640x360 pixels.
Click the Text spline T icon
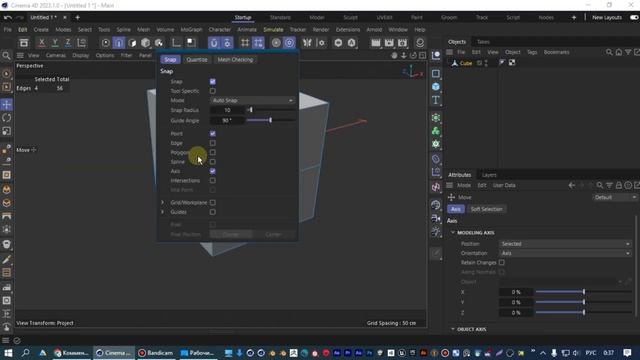(436, 100)
